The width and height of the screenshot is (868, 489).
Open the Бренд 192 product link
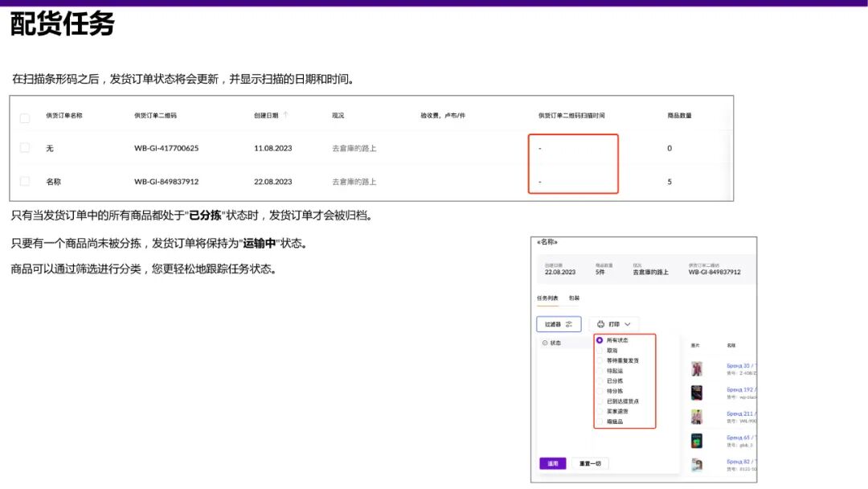coord(739,389)
